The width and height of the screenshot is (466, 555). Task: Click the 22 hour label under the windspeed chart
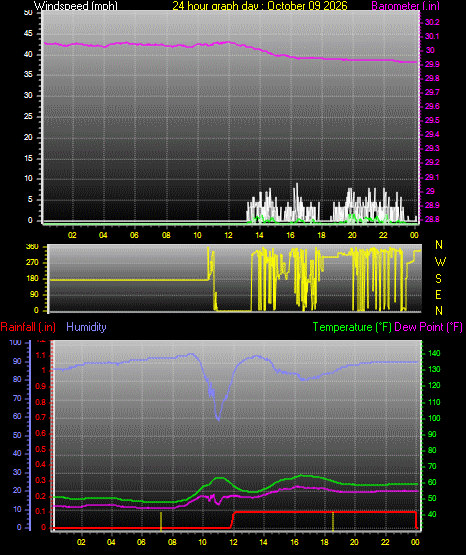383,235
